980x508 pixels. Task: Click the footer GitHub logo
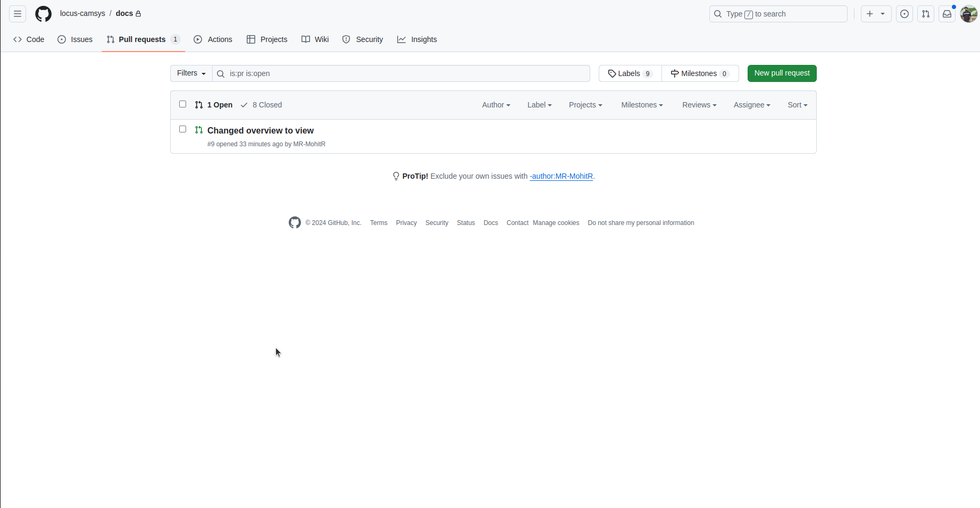pyautogui.click(x=295, y=223)
